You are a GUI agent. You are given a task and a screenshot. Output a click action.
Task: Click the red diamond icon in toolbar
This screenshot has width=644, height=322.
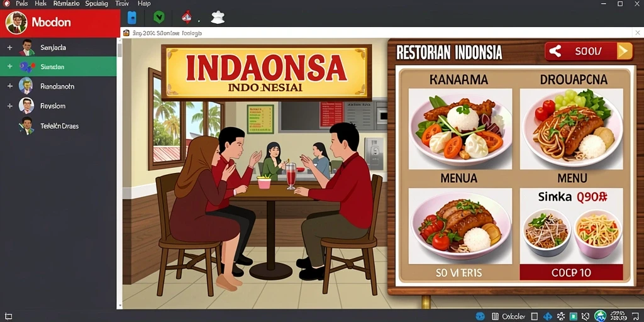(x=187, y=18)
